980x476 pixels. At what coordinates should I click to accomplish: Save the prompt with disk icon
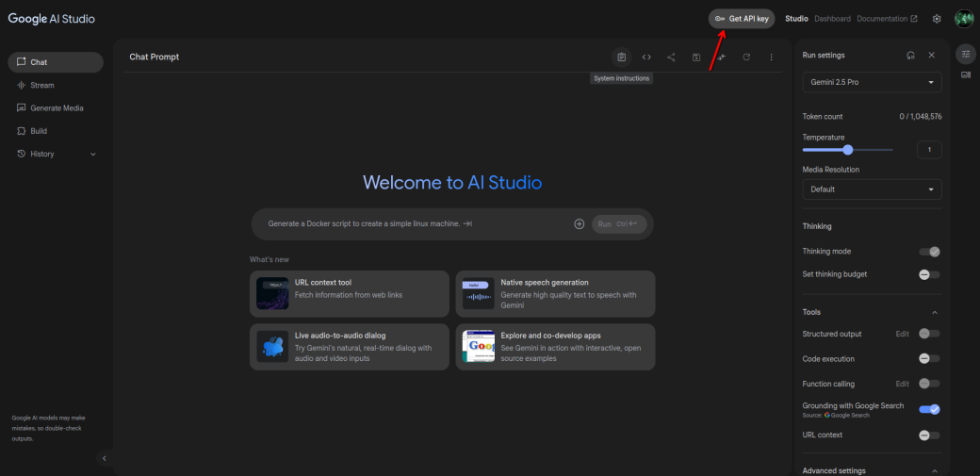[696, 57]
